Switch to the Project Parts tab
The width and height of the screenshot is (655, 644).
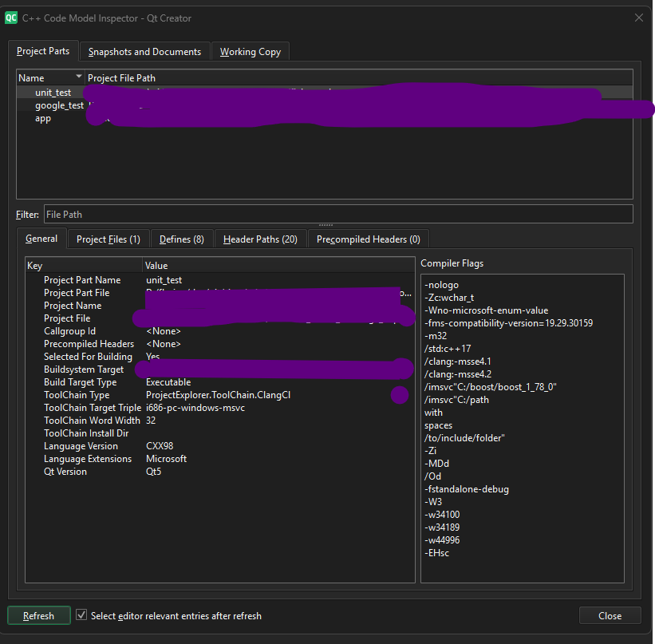point(43,51)
